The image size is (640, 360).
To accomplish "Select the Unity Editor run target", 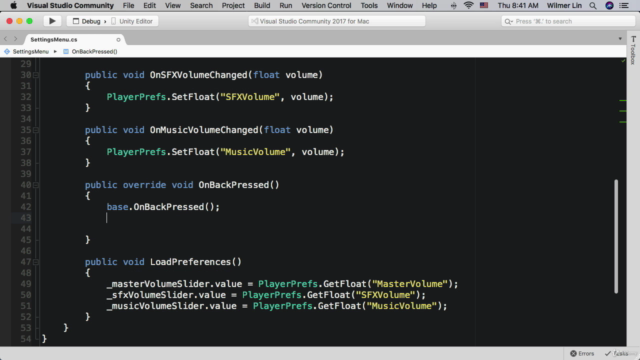I will (132, 21).
